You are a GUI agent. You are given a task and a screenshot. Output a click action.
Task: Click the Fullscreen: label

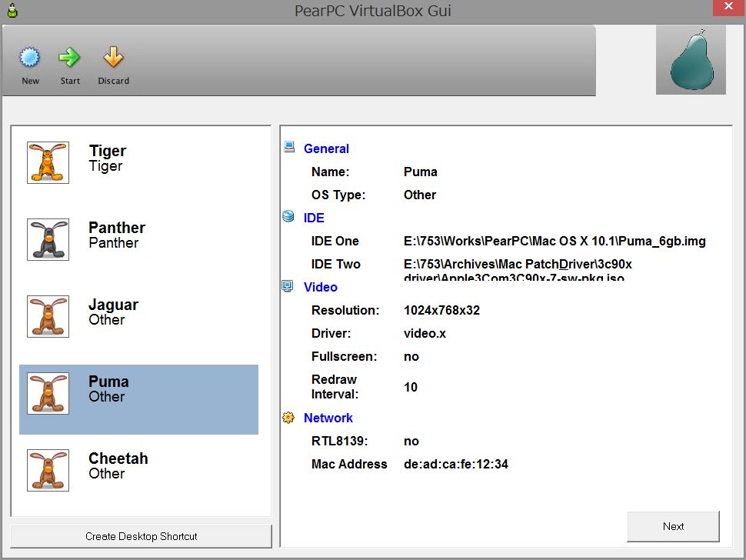tap(345, 357)
